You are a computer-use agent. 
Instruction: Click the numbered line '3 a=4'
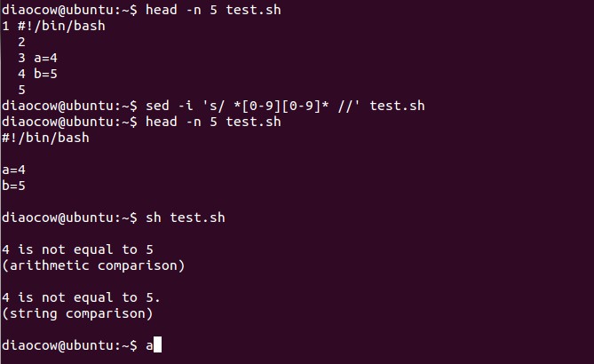click(x=36, y=58)
